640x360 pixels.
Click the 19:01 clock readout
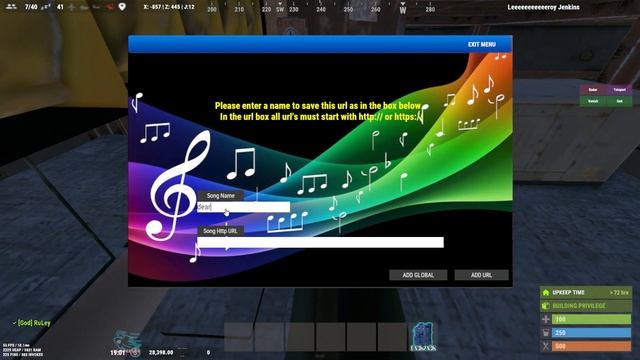click(117, 352)
